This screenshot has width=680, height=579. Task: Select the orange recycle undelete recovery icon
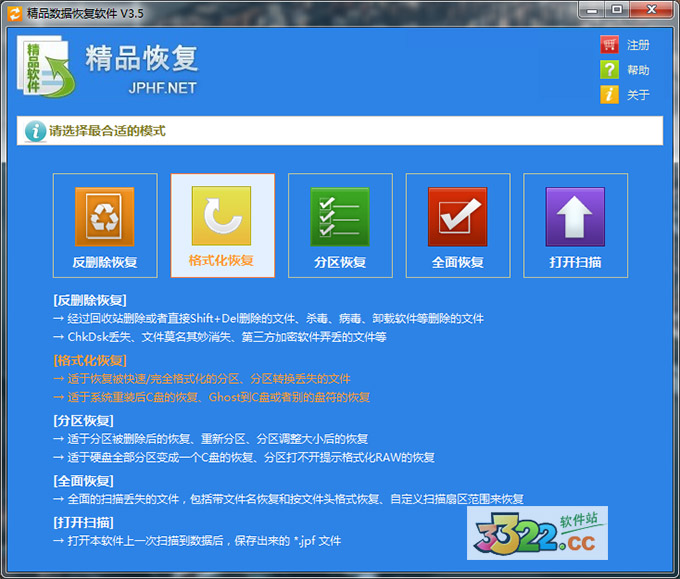point(105,216)
